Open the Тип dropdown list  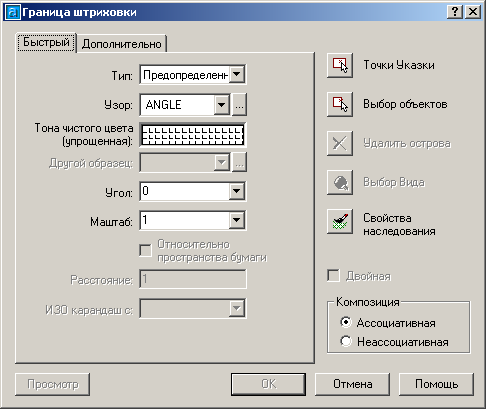click(237, 74)
